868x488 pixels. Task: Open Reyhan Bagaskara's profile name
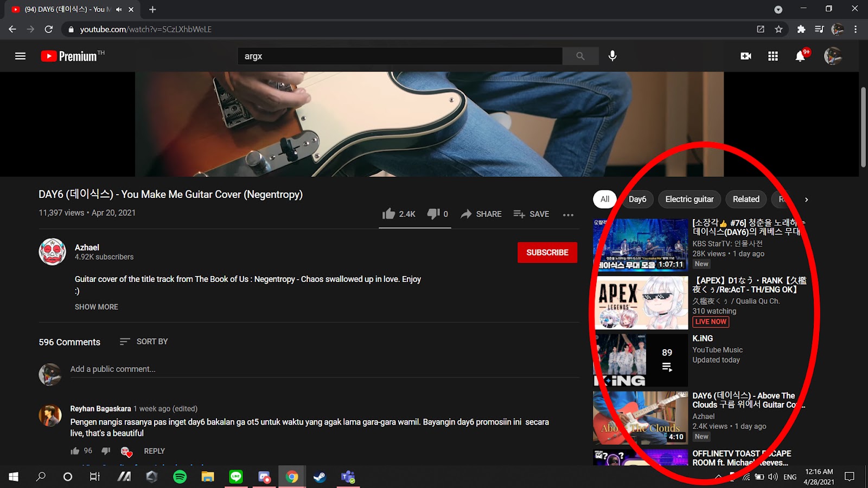tap(100, 409)
